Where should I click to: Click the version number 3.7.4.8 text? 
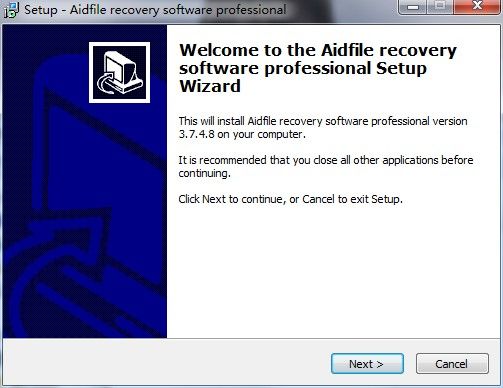(x=196, y=134)
